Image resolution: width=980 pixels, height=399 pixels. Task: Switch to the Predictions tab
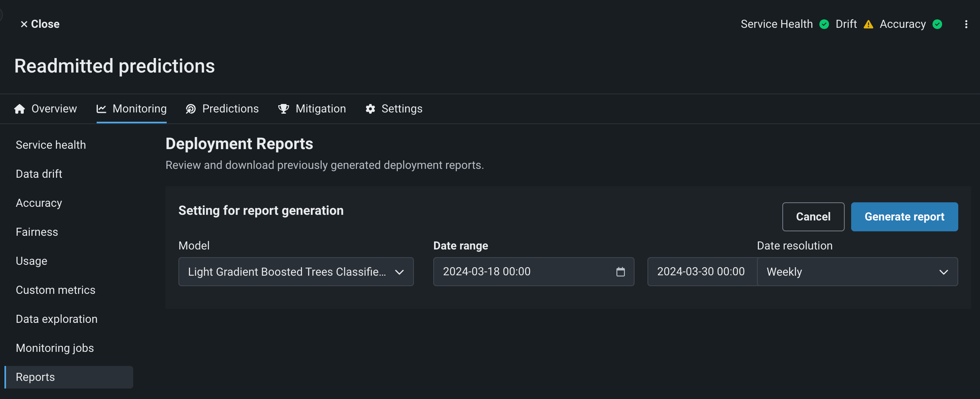coord(222,109)
